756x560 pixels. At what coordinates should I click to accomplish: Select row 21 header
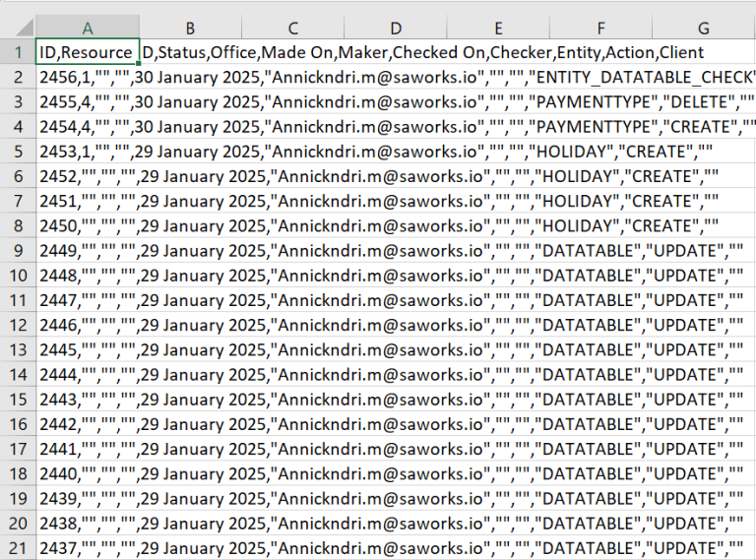click(x=17, y=547)
